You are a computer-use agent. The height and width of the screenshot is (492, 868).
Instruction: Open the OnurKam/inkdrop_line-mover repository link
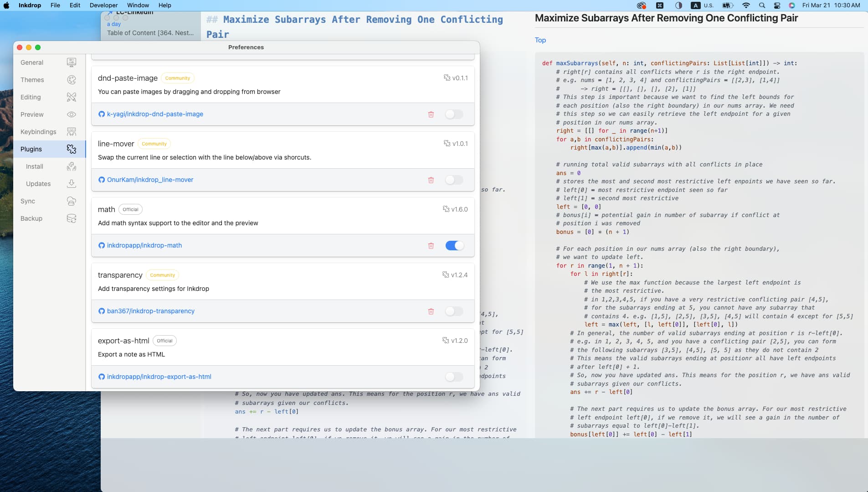pos(150,180)
